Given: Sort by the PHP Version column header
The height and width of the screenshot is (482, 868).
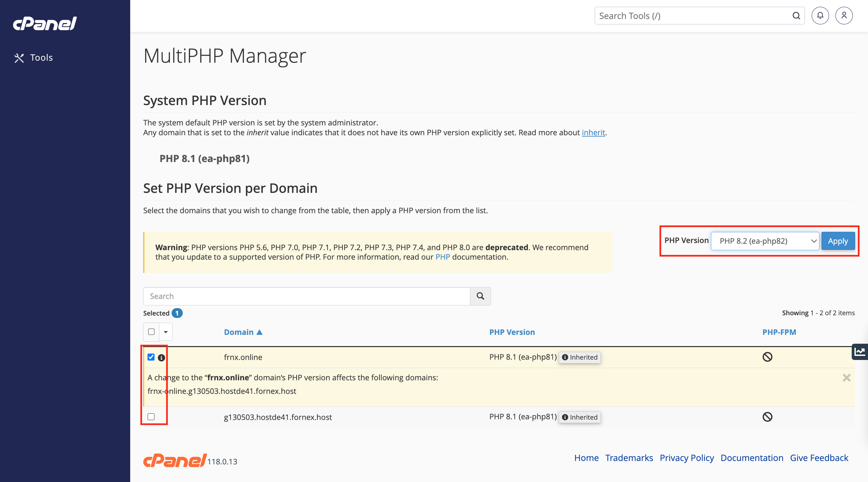Looking at the screenshot, I should click(512, 332).
